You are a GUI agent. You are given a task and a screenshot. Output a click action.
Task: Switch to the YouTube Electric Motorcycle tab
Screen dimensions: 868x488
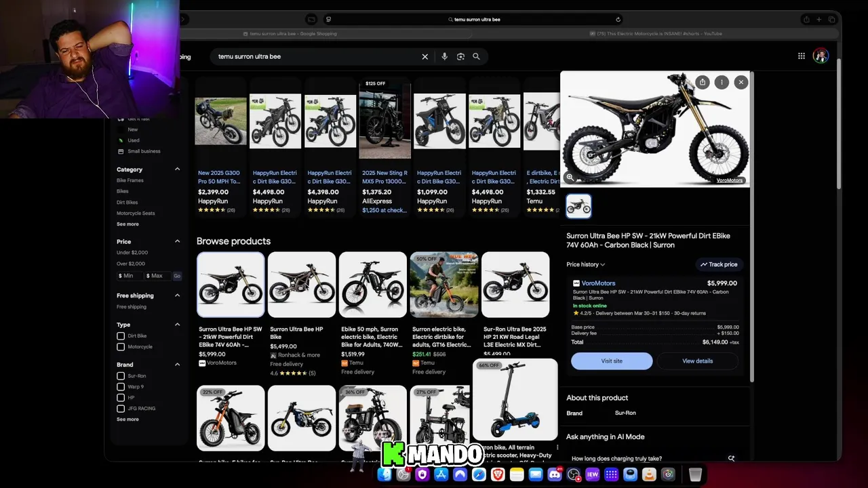(x=656, y=34)
